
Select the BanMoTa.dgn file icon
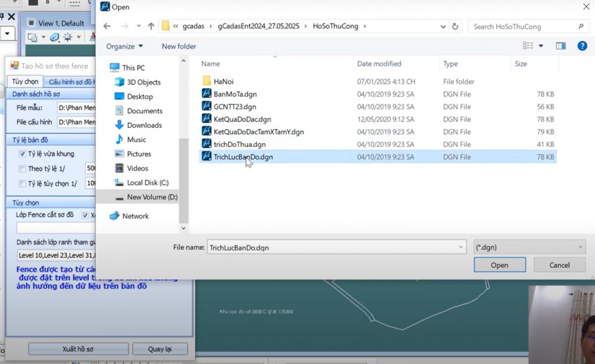pyautogui.click(x=206, y=93)
